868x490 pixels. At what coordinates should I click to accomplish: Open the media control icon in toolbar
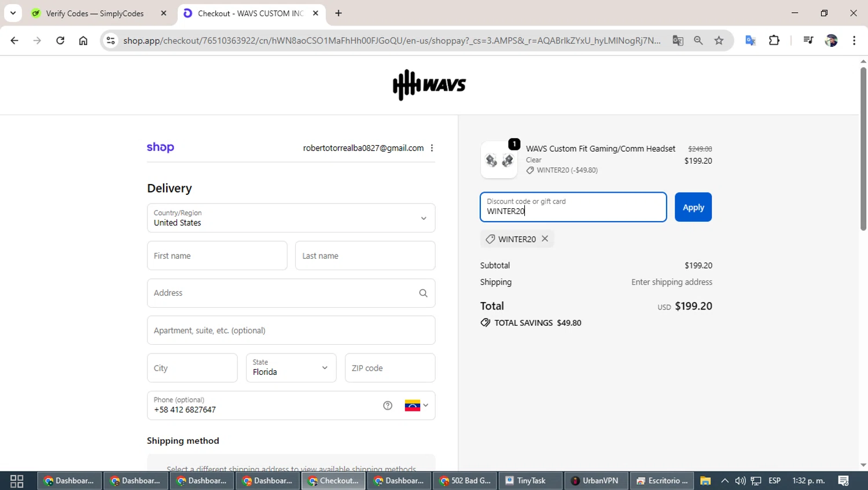(x=808, y=40)
